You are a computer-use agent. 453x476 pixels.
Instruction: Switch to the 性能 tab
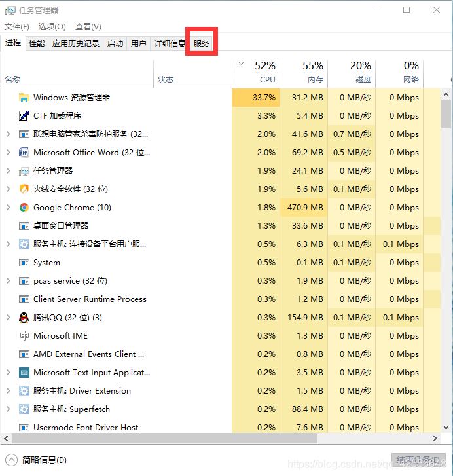(x=37, y=44)
